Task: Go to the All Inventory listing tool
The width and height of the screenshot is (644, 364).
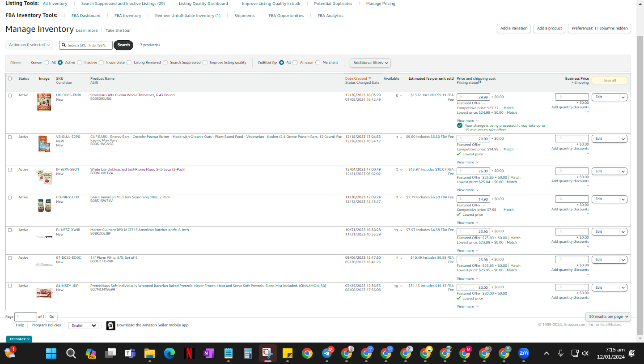Action: coord(55,4)
